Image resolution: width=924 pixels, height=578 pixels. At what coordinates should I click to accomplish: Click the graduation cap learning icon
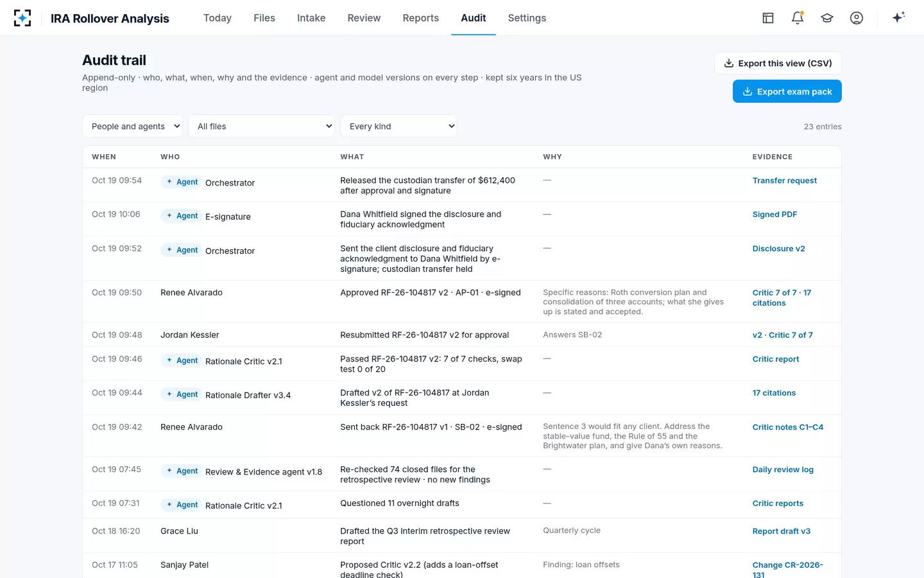click(x=827, y=18)
